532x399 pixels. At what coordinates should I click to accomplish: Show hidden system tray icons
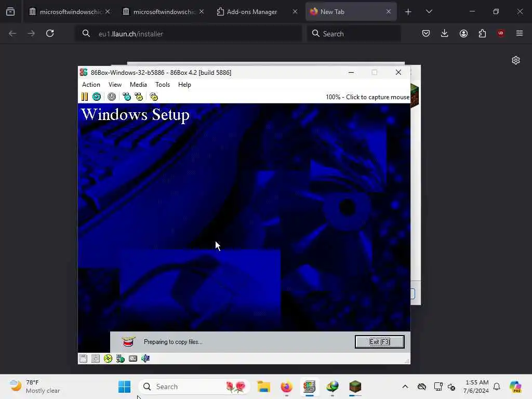[405, 387]
